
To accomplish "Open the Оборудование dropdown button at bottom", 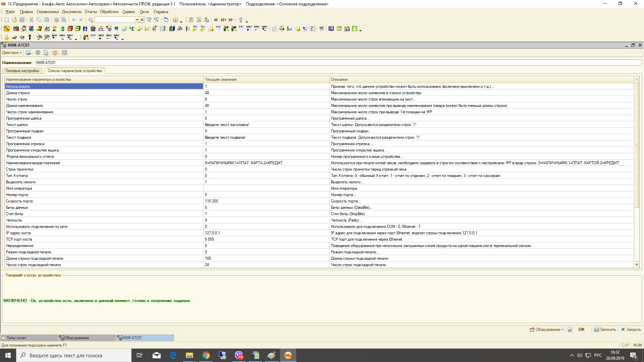I will coord(546,329).
